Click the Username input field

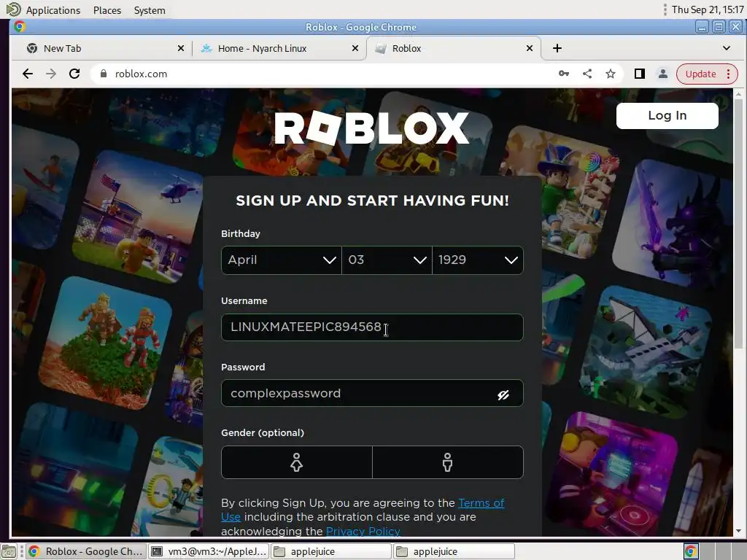click(372, 327)
